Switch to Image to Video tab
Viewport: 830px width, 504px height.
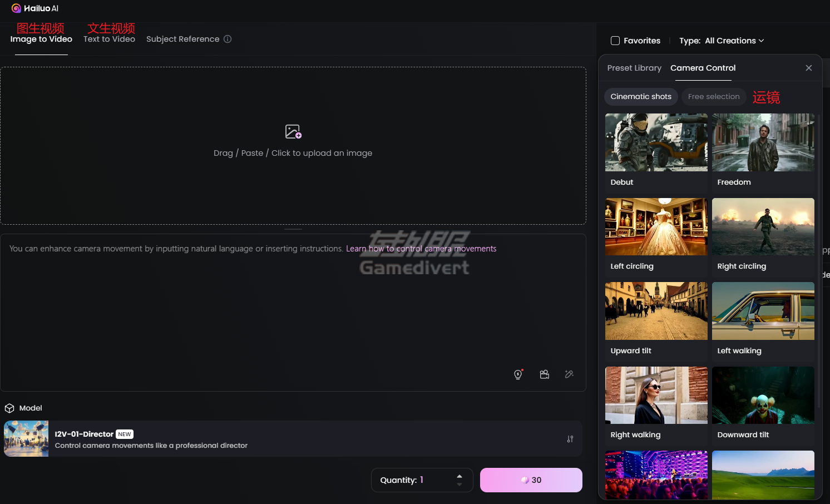pos(41,39)
